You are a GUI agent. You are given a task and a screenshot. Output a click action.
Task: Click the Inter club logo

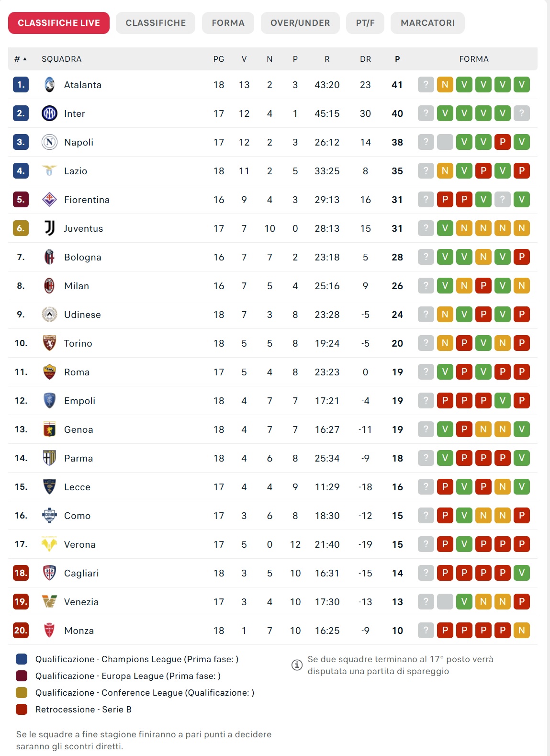tap(49, 113)
